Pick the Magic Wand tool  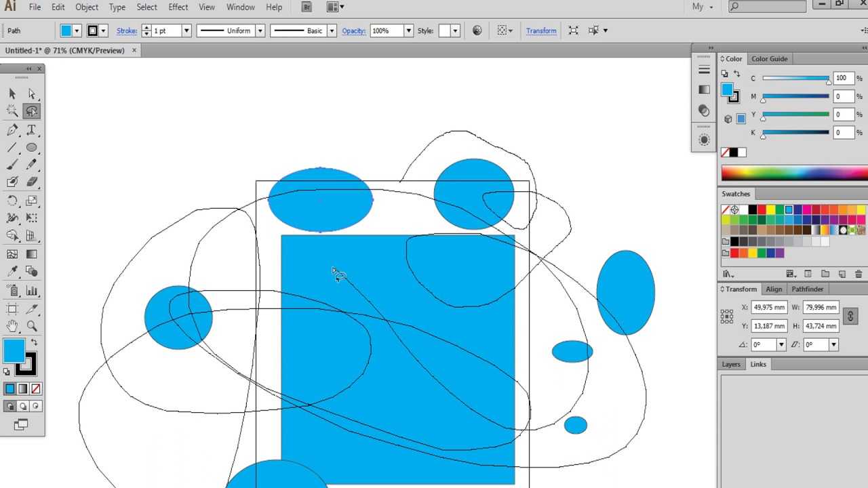pos(12,111)
